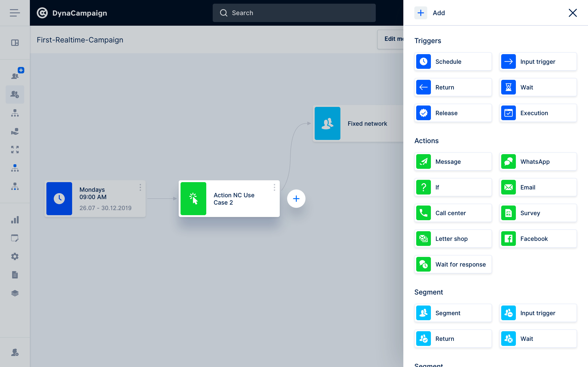Click the fullscreen arrows sidebar icon
588x367 pixels.
tap(15, 150)
